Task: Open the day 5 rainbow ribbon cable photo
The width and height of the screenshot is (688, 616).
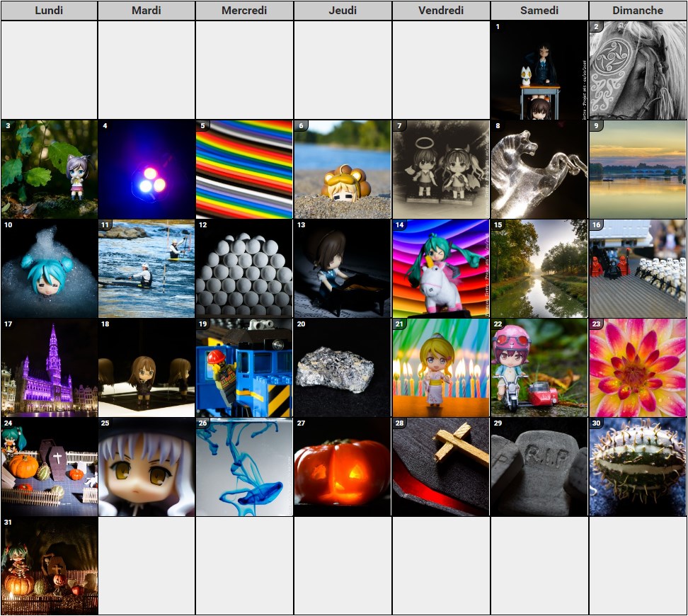Action: (x=244, y=169)
